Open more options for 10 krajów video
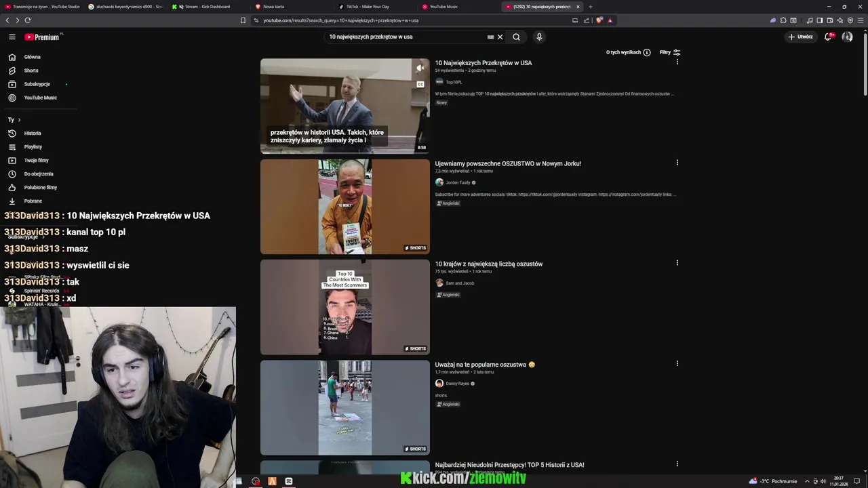The image size is (868, 488). pos(677,263)
